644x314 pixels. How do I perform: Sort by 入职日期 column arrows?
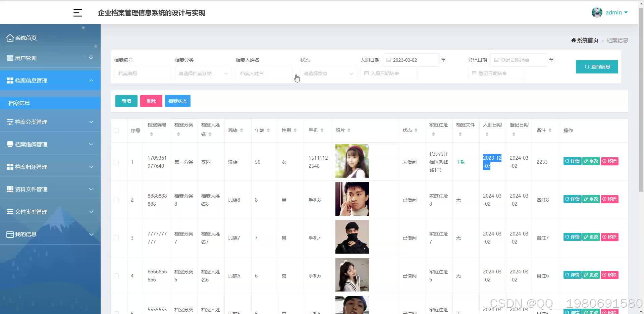(x=487, y=134)
